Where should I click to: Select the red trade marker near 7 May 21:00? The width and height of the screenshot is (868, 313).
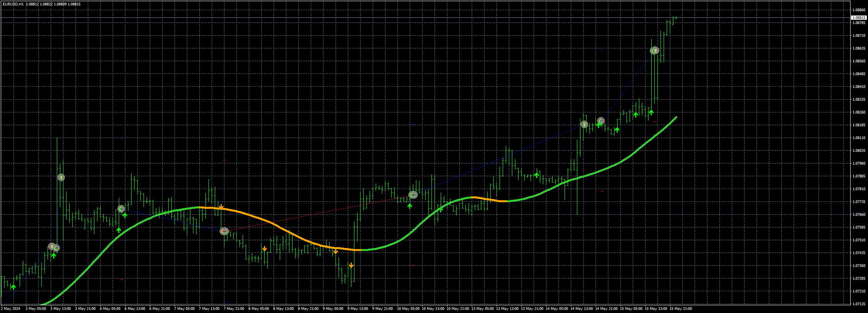224,231
